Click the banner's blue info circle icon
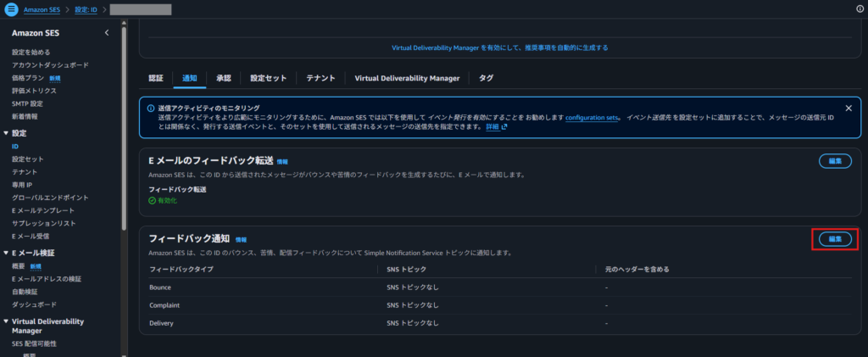Image resolution: width=868 pixels, height=357 pixels. click(151, 109)
